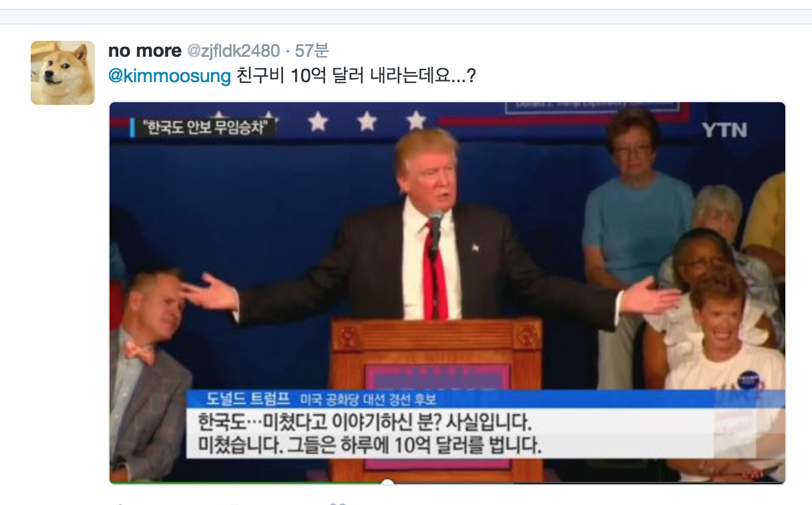Click the subtitle line ending '10억 달러를 법니다'
Viewport: 812px width, 505px height.
click(x=369, y=444)
